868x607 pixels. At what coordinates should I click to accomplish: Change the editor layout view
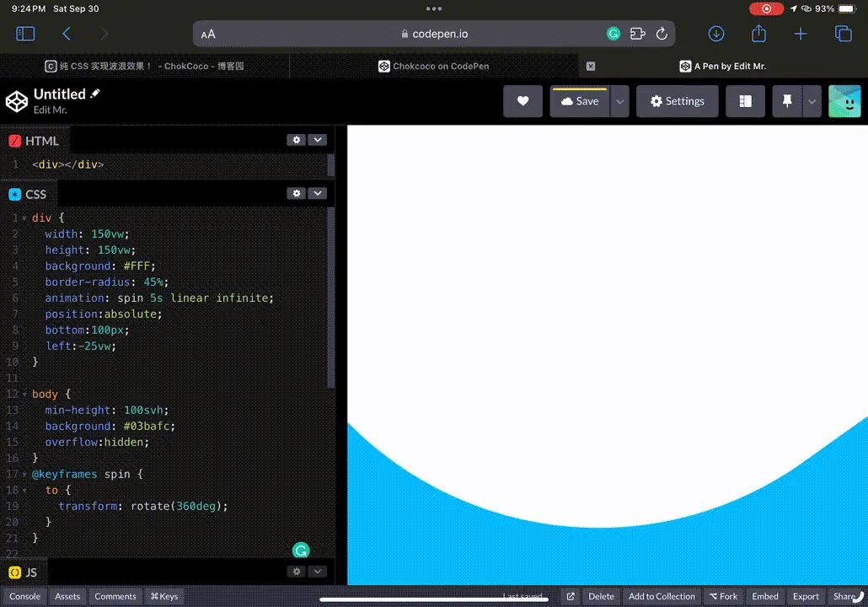[x=745, y=101]
